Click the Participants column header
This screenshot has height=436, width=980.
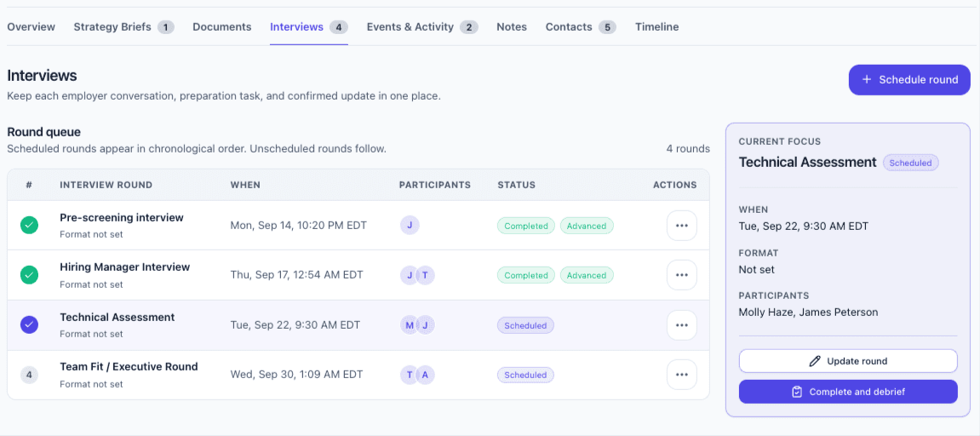(x=435, y=185)
